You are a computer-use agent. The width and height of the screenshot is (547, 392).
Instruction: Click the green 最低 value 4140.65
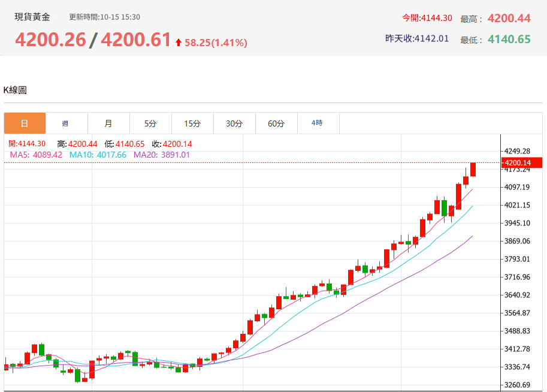(x=509, y=40)
